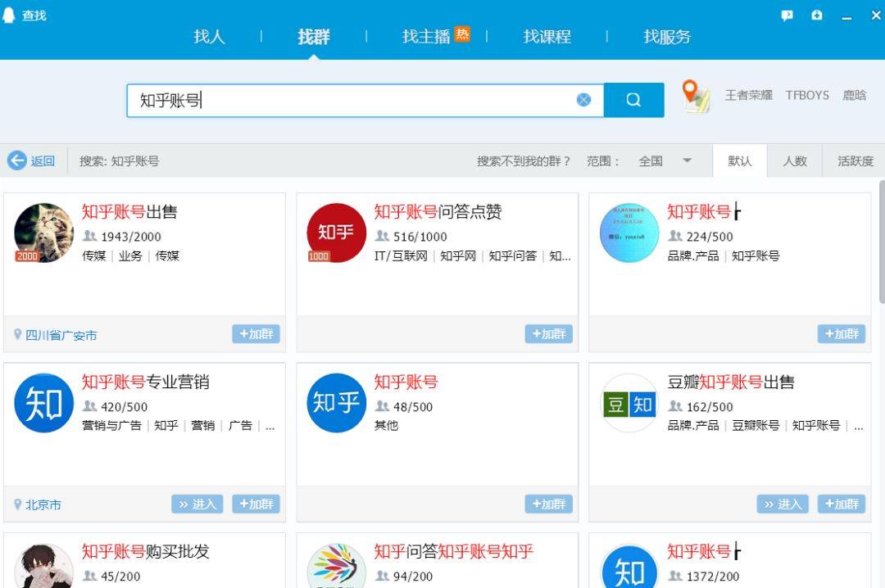Open the 知乎账号出售 group title
Image resolution: width=885 pixels, height=588 pixels.
coord(129,211)
